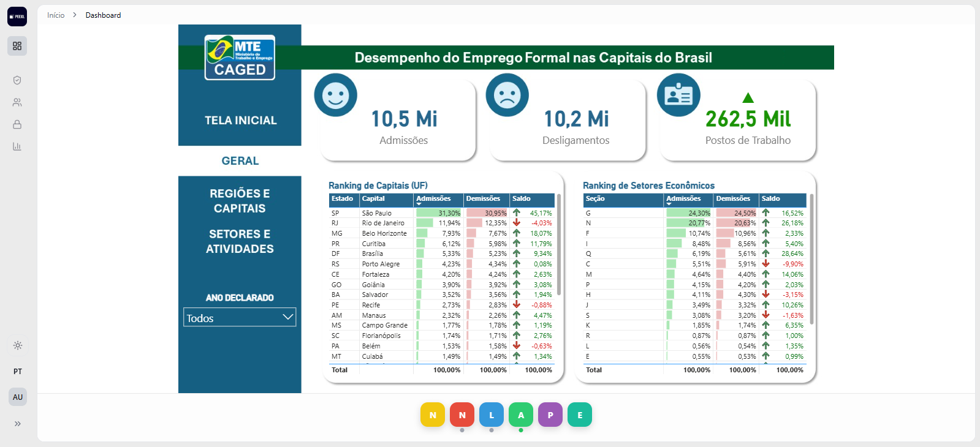The width and height of the screenshot is (980, 447).
Task: Click the green A button
Action: [521, 415]
